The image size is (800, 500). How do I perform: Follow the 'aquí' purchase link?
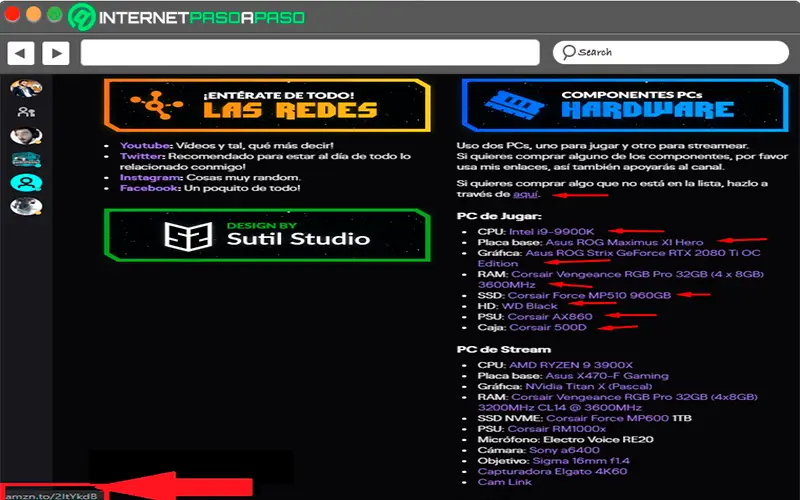tap(525, 194)
